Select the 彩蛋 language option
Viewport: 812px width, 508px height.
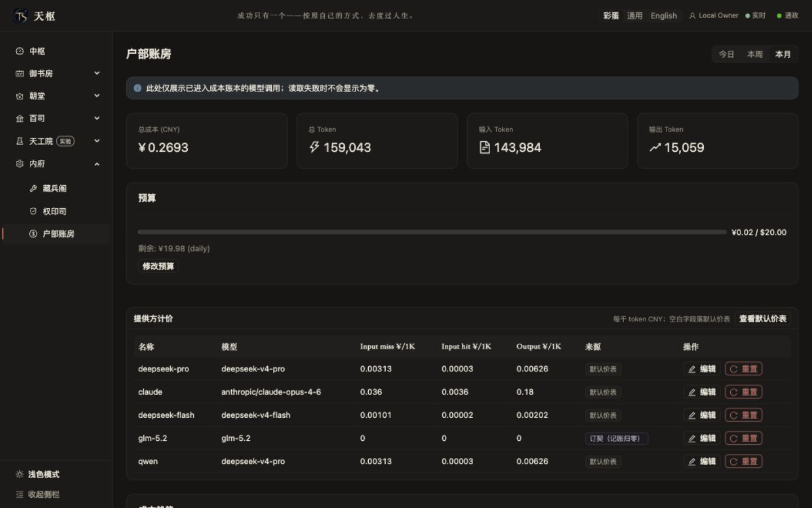[x=611, y=16]
